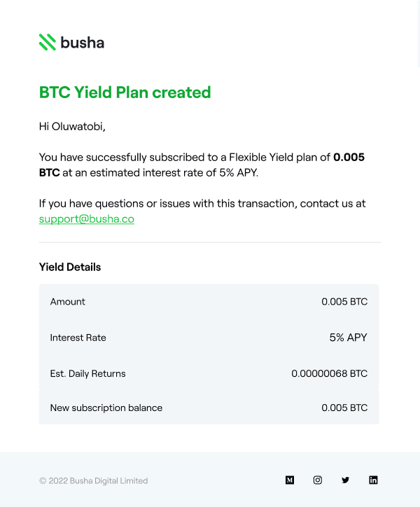Select the Amount row label
This screenshot has height=507, width=420.
click(x=68, y=302)
